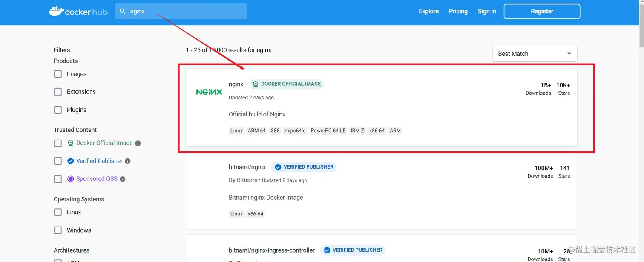Click 'By Bitnami' publisher text

pyautogui.click(x=243, y=180)
